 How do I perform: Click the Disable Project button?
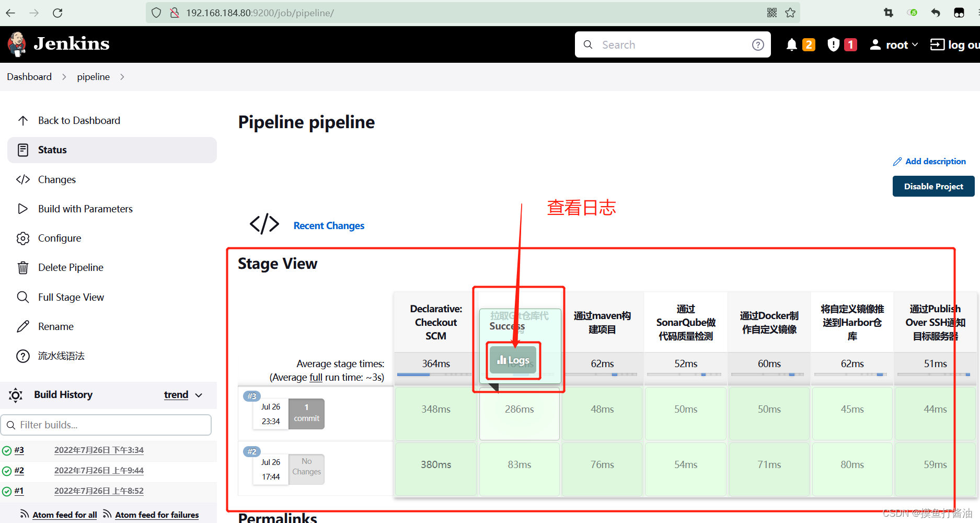(933, 186)
